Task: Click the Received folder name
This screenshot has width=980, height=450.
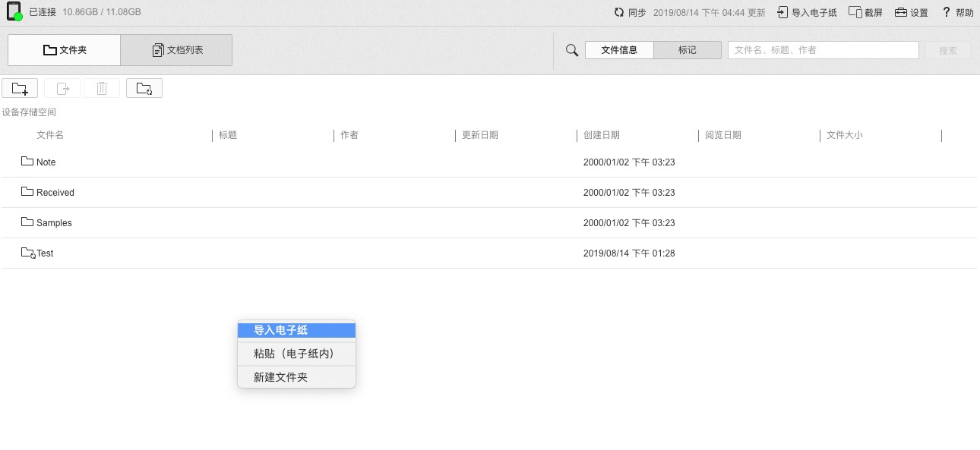Action: pos(55,193)
